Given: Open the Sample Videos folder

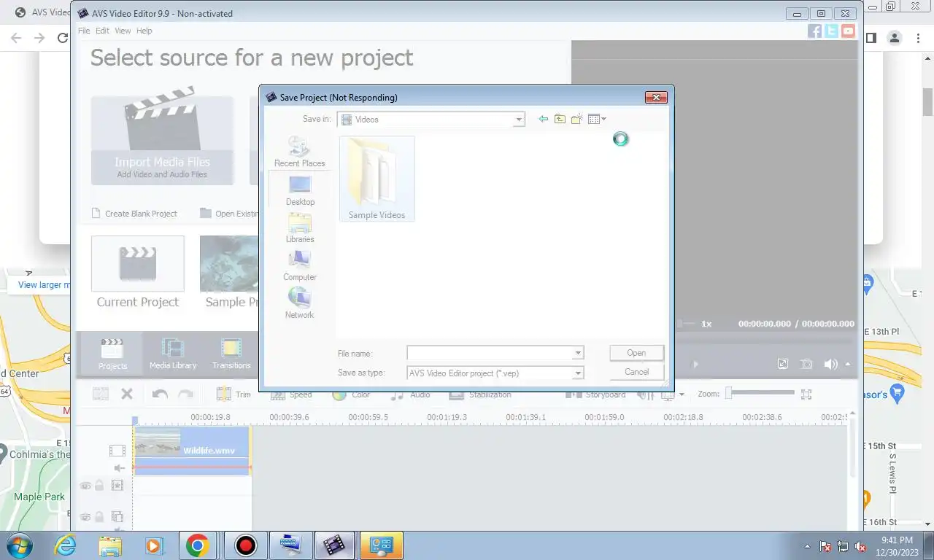Looking at the screenshot, I should point(377,179).
